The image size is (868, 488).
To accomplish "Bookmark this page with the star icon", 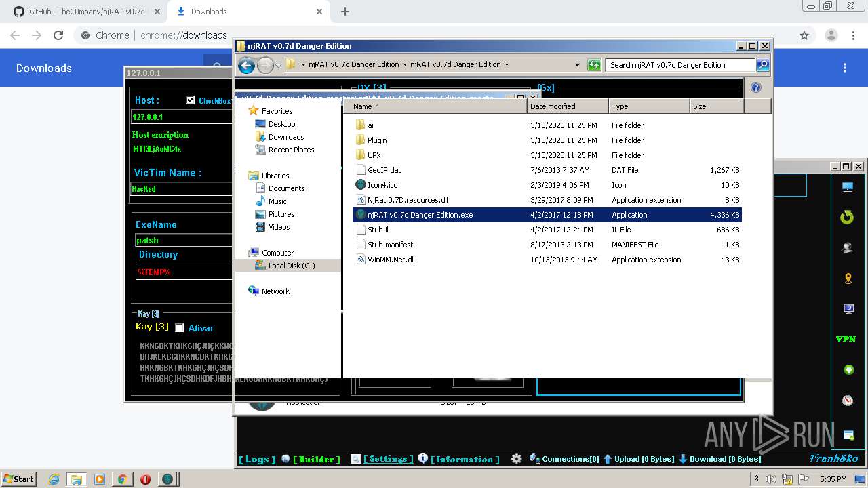I will [x=804, y=35].
